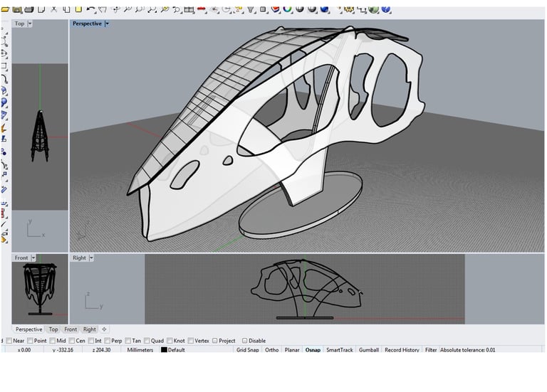Open Help with the blue question-mark icon
Screen dimensions: 547x392
coord(386,9)
